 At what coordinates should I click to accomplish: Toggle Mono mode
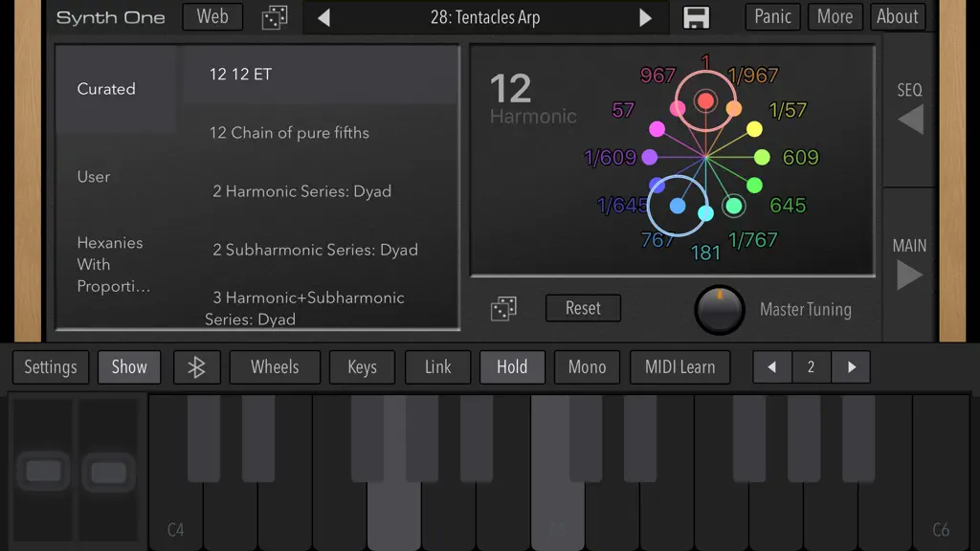tap(587, 367)
